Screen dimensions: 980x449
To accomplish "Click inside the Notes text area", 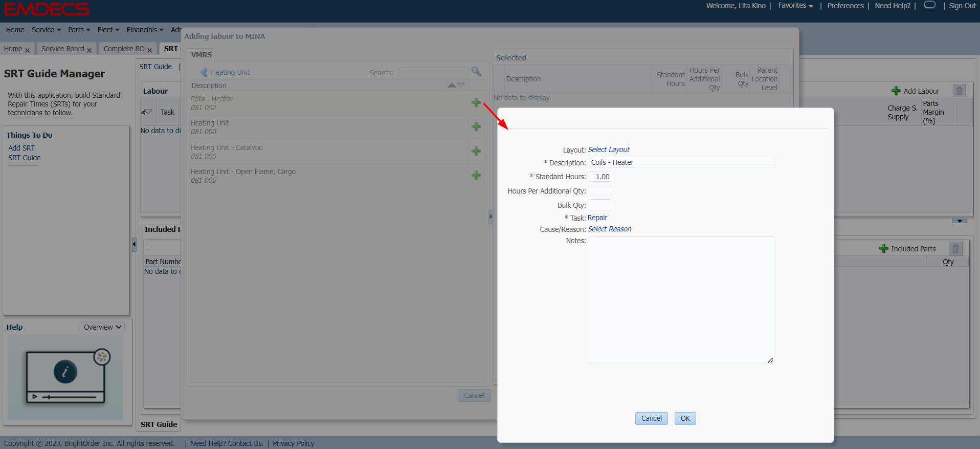I will click(681, 300).
